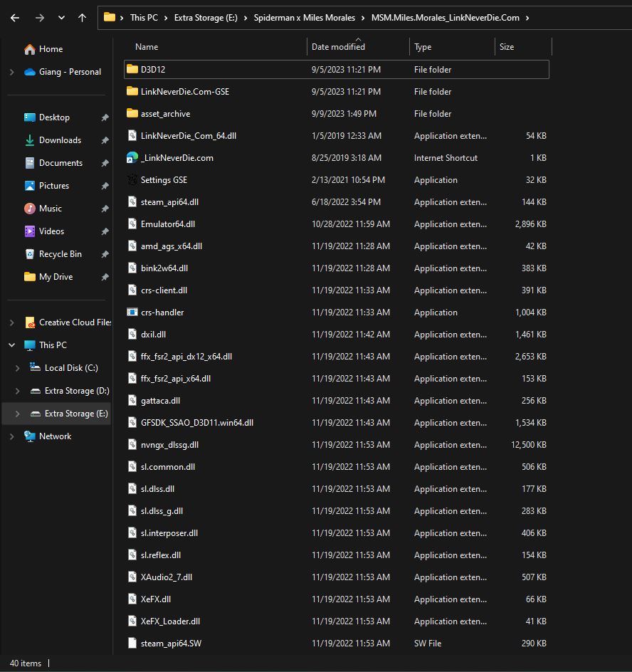632x672 pixels.
Task: Expand the Local Disk (C:) tree node
Action: click(18, 368)
